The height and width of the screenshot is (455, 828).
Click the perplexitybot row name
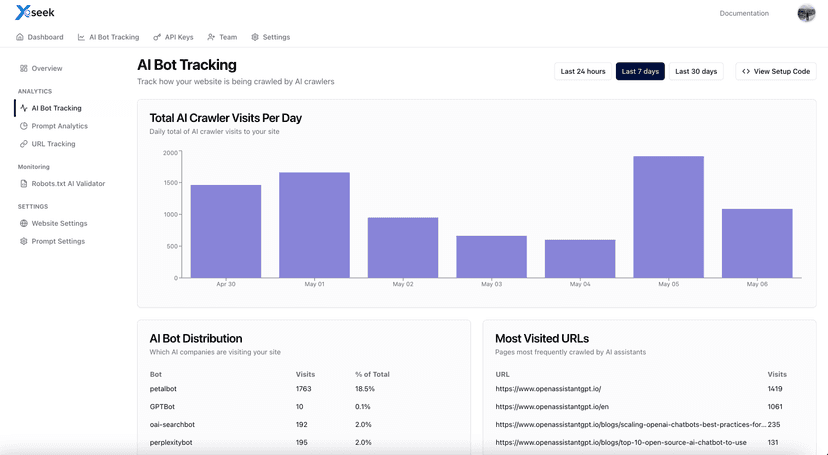[x=171, y=442]
